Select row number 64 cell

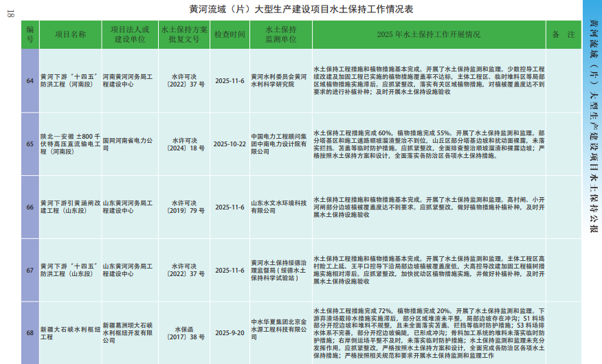[30, 81]
